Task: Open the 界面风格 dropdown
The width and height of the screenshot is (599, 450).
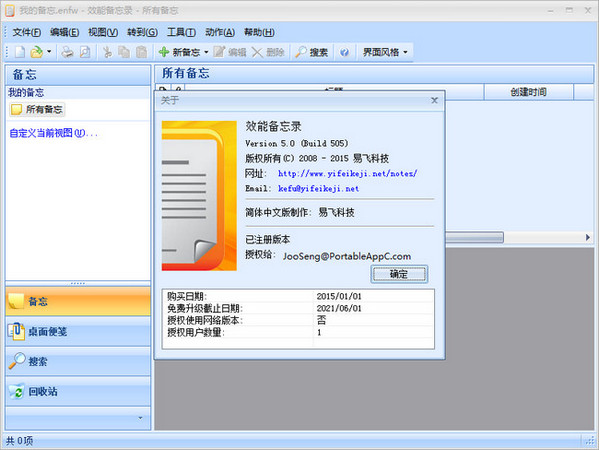Action: pos(385,52)
